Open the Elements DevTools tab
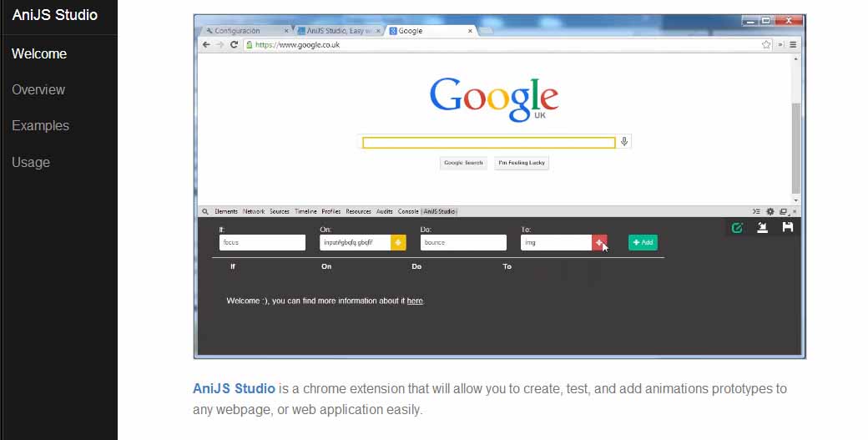 (226, 211)
